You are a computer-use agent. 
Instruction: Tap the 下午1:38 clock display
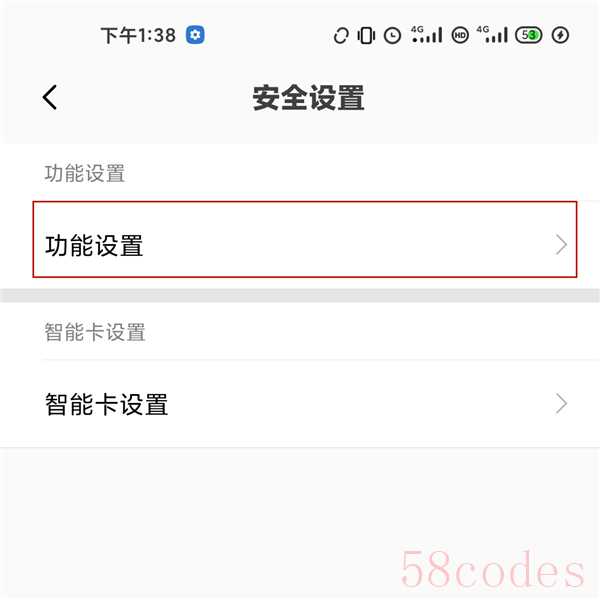click(x=138, y=36)
